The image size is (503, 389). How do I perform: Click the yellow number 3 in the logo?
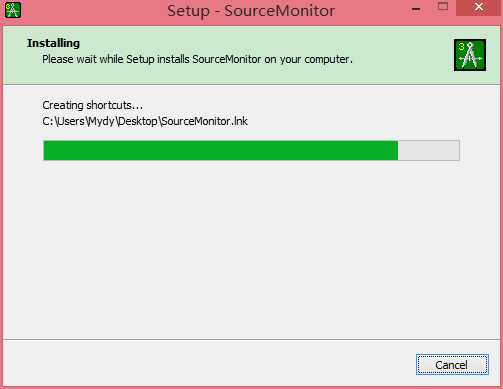click(x=461, y=46)
